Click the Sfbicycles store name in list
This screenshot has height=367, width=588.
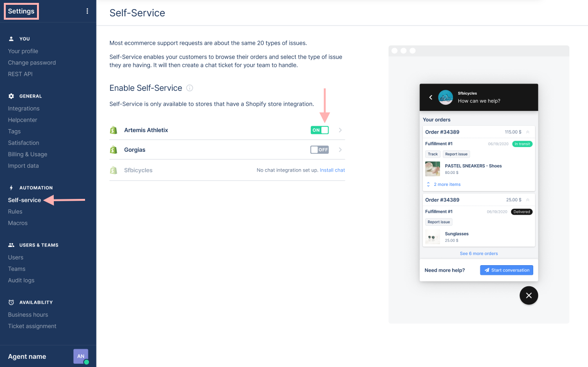[138, 170]
